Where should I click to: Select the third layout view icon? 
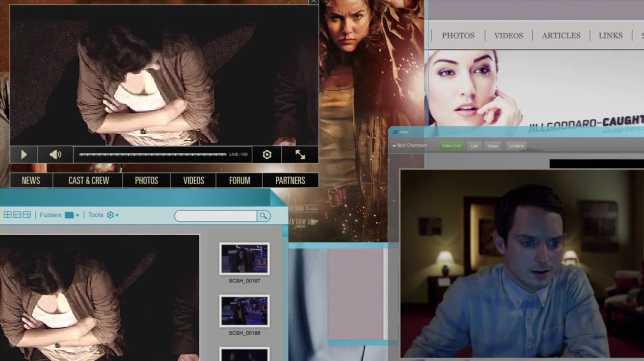(27, 215)
